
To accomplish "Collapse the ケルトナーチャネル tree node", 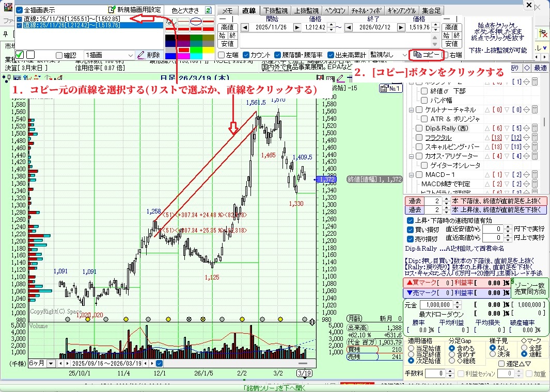I will [x=412, y=110].
